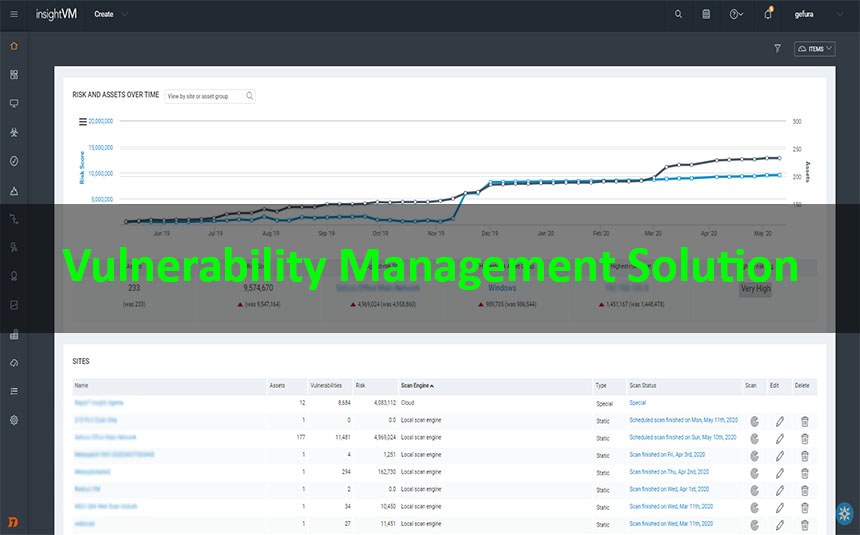
Task: Click the 'View by site or asset group' field
Action: [210, 96]
